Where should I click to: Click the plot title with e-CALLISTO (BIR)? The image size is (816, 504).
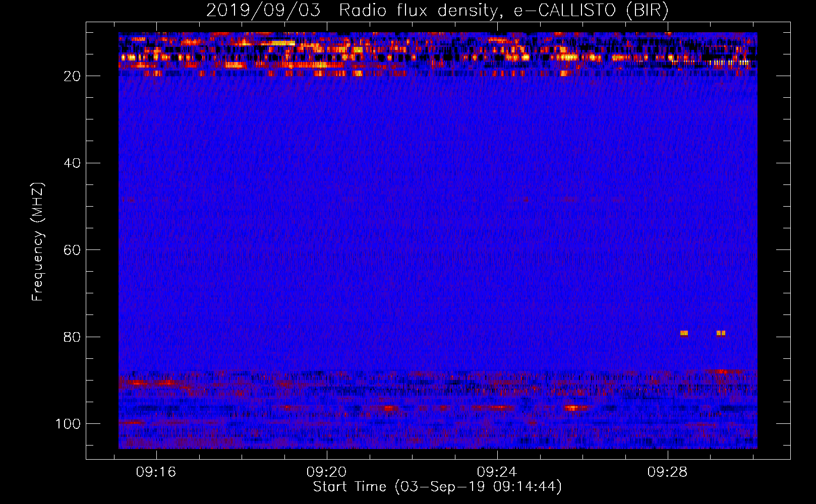[x=437, y=10]
